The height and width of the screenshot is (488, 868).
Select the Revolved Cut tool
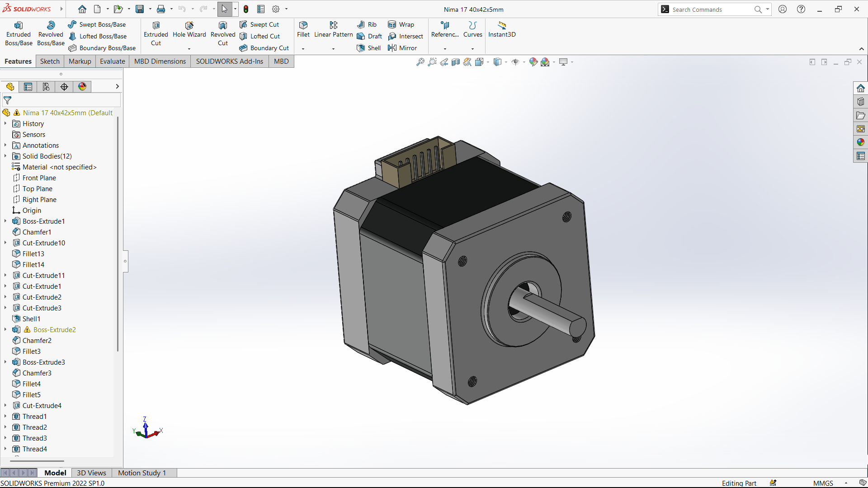click(223, 33)
